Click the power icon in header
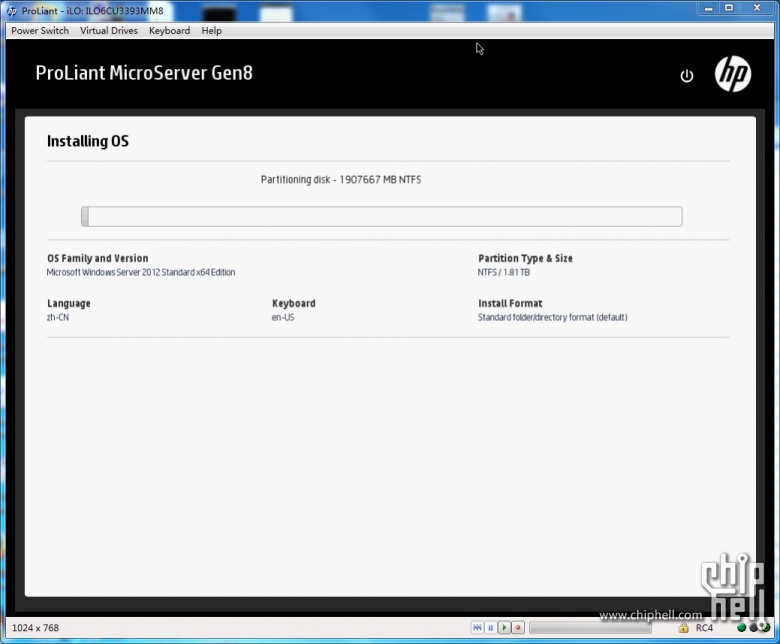780x644 pixels. point(686,76)
